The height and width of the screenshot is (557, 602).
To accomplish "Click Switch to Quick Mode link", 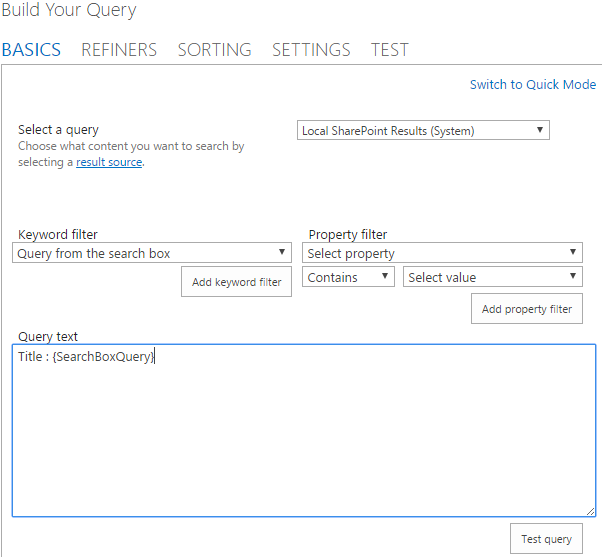I will tap(533, 84).
